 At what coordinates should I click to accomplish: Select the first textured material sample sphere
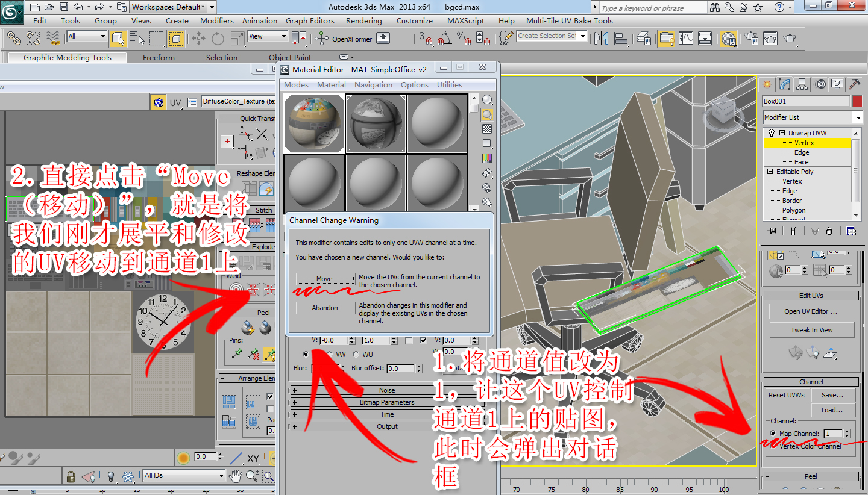point(314,123)
